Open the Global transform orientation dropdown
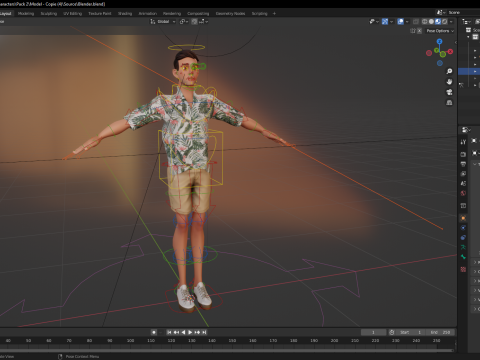The height and width of the screenshot is (360, 480). point(163,22)
